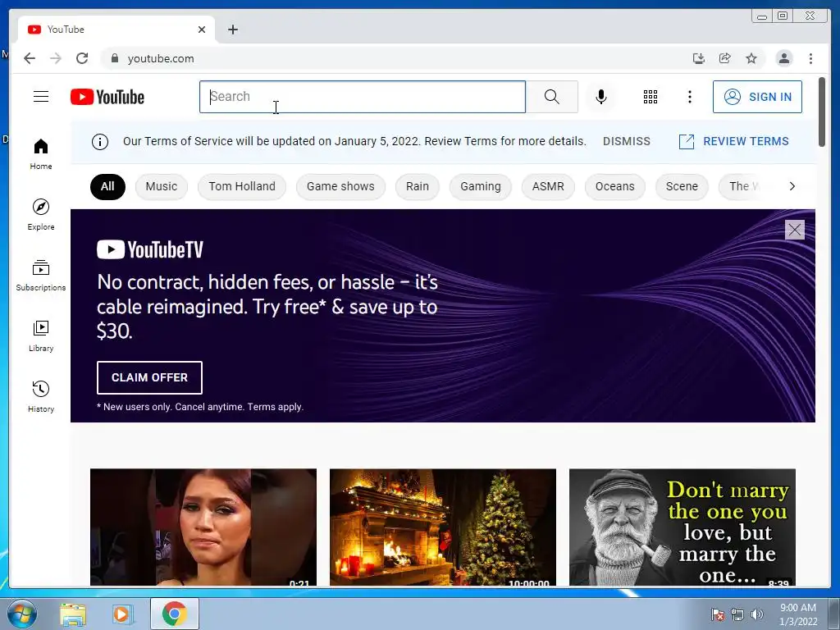Click the taskbar clock 9:00 AM
The width and height of the screenshot is (840, 630).
(x=798, y=614)
